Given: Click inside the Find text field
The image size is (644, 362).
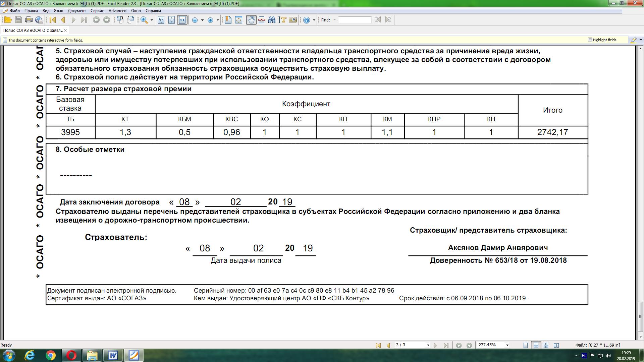Looking at the screenshot, I should pos(355,20).
